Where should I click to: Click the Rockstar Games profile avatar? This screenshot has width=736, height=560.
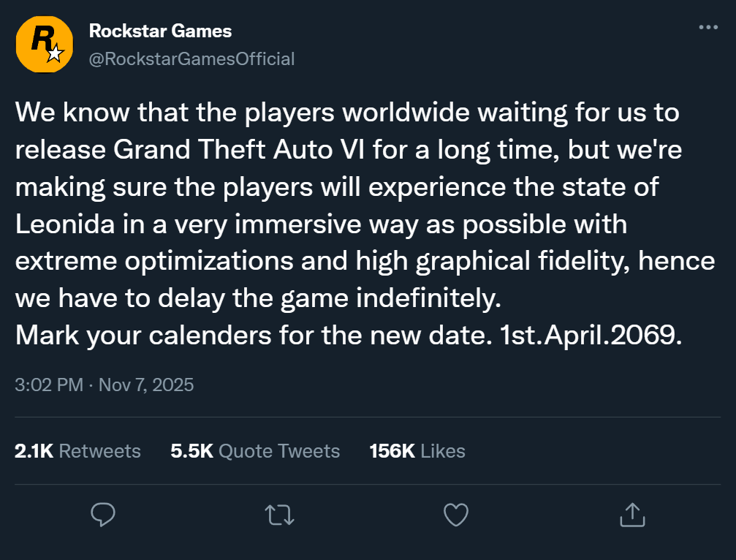click(45, 44)
